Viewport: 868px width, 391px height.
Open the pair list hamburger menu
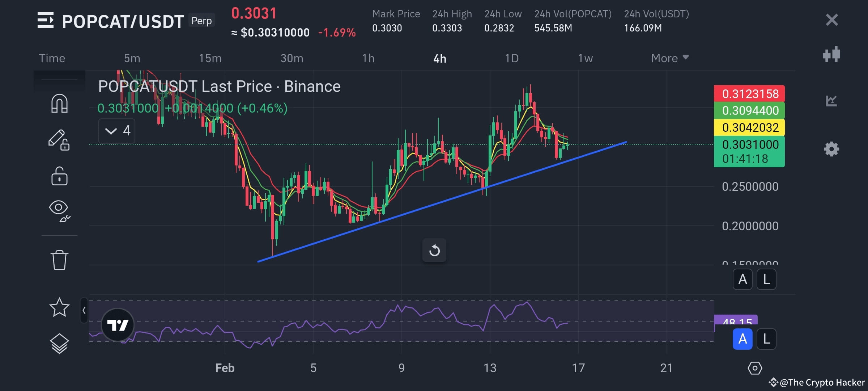(x=46, y=20)
